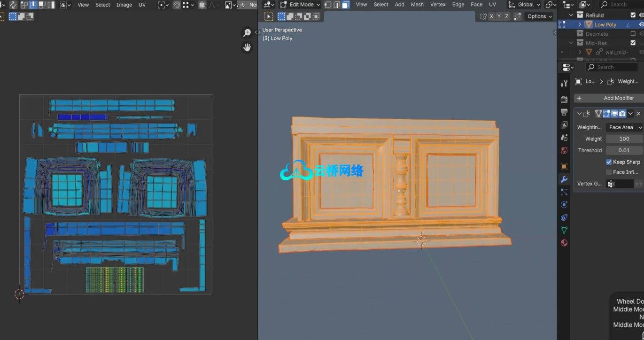Click the zoom magnifier in UV editor
The height and width of the screenshot is (340, 644).
tap(247, 33)
